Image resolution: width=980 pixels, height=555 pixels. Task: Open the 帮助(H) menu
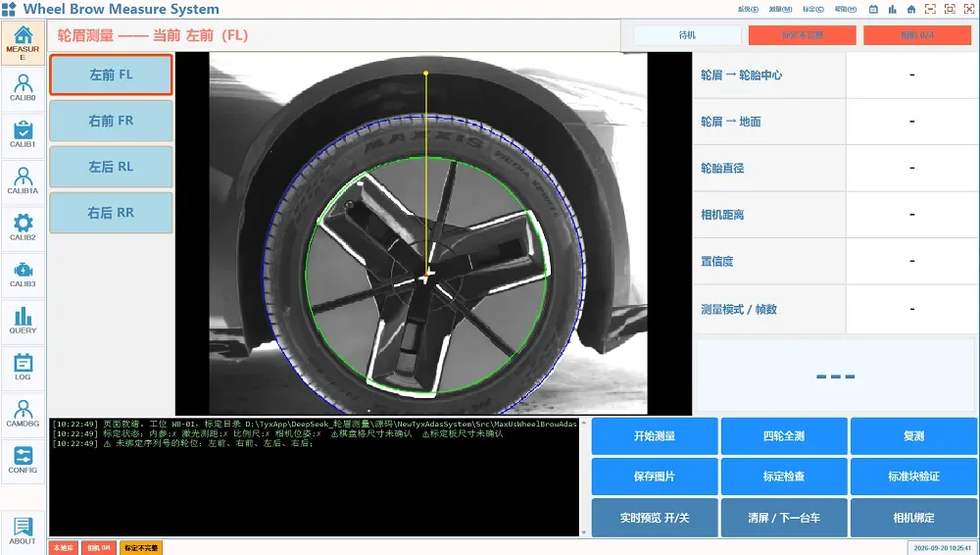pos(846,9)
